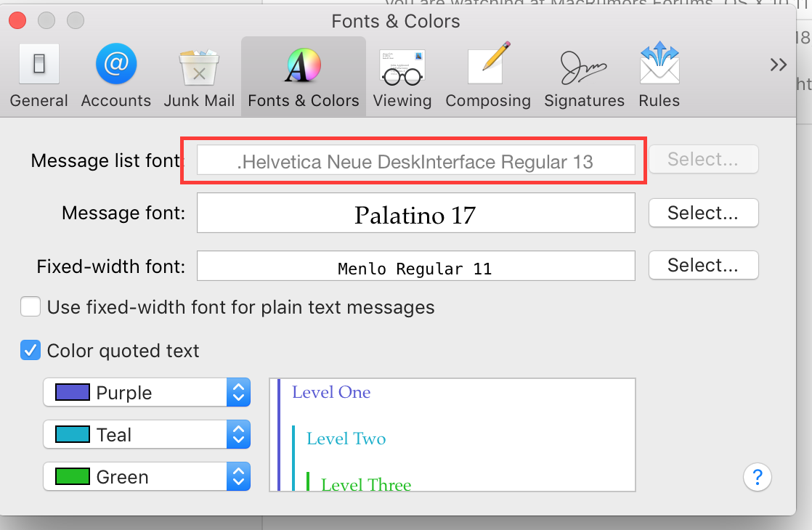Click the Level Two preview text
The height and width of the screenshot is (530, 812).
point(346,439)
